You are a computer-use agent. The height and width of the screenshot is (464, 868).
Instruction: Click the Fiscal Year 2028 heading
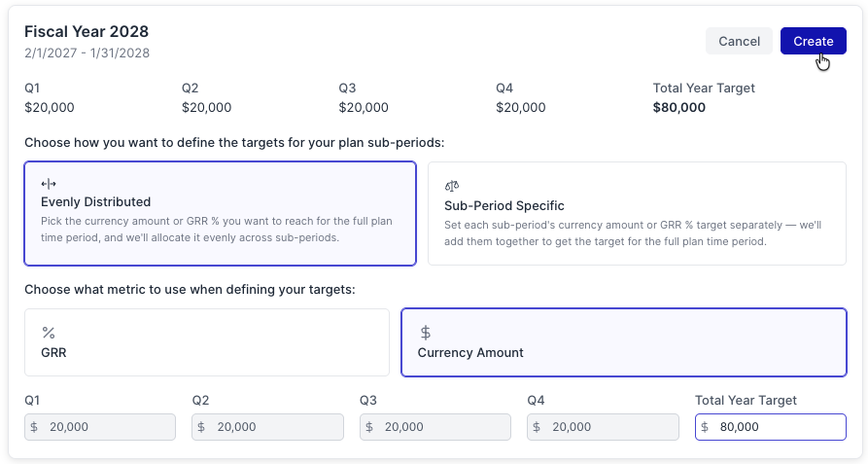(x=87, y=32)
